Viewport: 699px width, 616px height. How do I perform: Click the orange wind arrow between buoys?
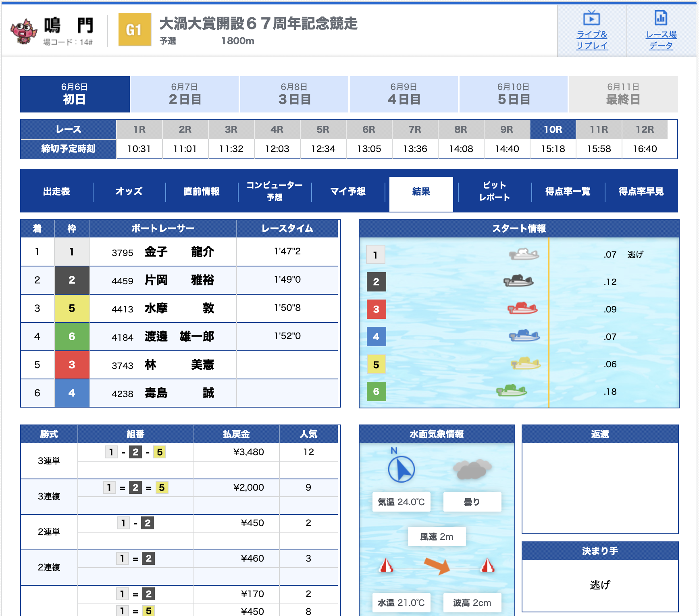(x=437, y=565)
